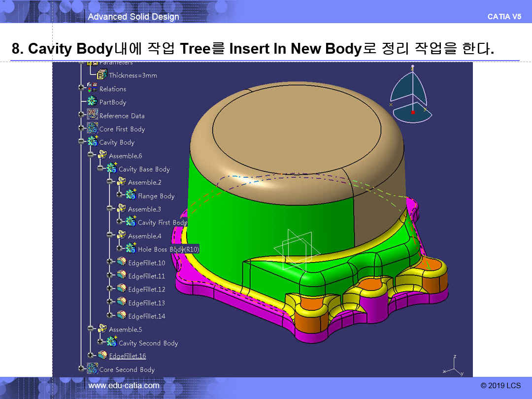Click the PartBody gear icon
Viewport: 532px width, 399px height.
[x=92, y=102]
